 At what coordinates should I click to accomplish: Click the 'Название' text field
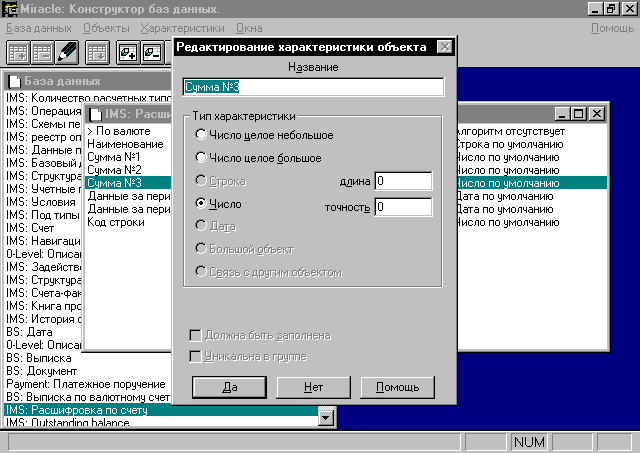click(313, 87)
